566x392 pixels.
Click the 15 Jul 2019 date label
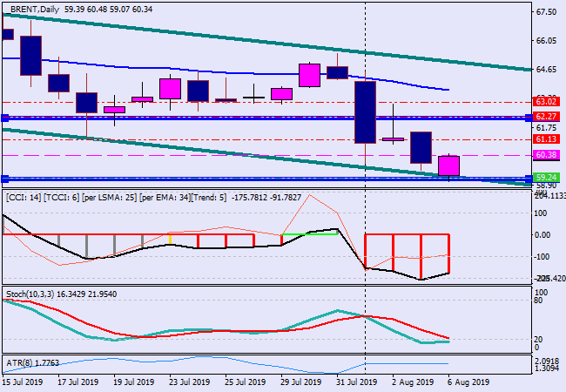point(24,382)
